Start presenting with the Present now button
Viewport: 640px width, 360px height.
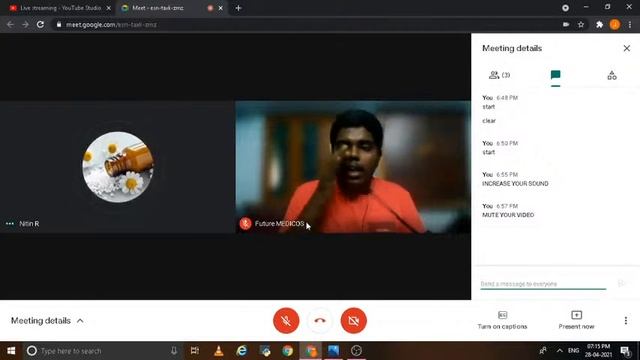click(x=576, y=320)
